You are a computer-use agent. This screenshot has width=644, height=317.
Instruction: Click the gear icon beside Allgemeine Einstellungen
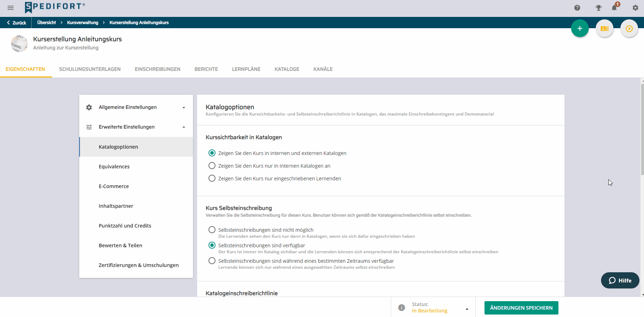click(89, 107)
